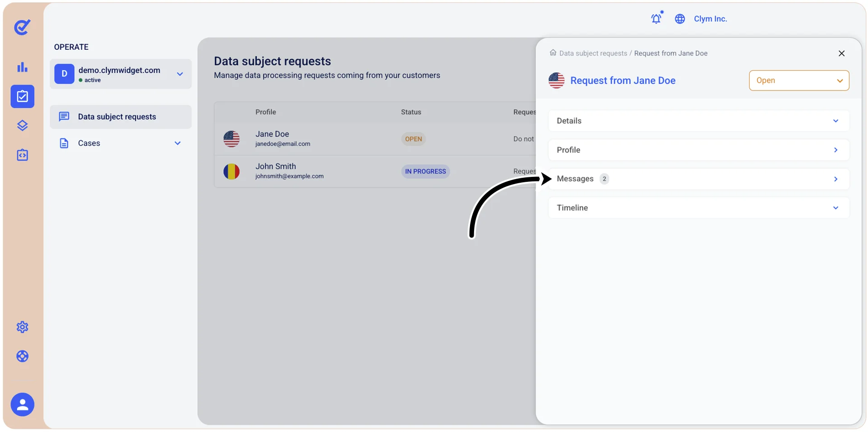868x432 pixels.
Task: Click the Clym Inc. account link
Action: pyautogui.click(x=710, y=19)
